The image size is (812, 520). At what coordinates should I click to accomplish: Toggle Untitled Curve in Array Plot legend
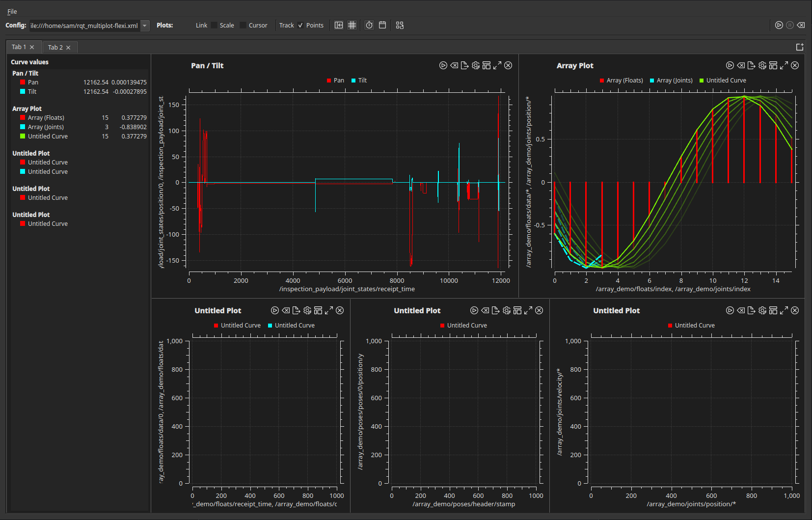[x=723, y=81]
